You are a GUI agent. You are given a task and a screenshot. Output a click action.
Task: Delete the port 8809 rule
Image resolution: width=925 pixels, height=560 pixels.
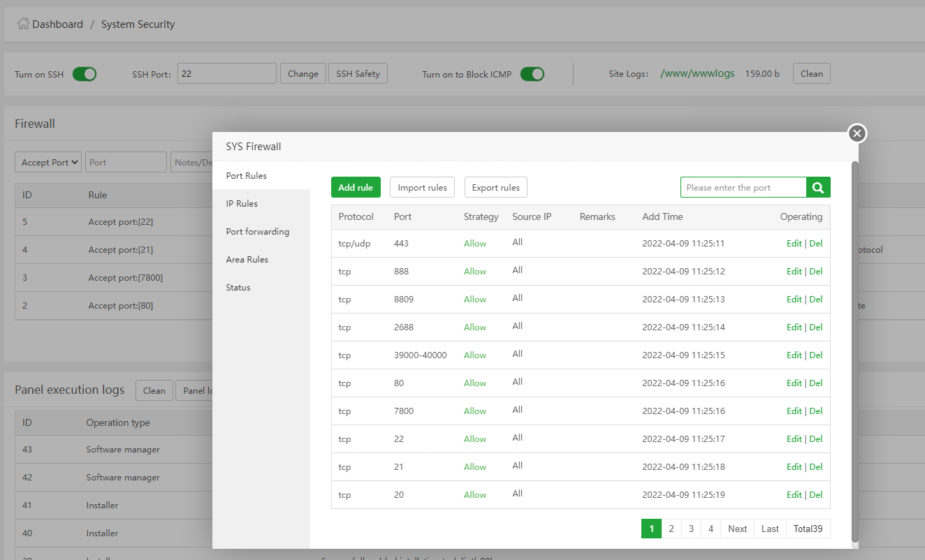[x=816, y=300]
